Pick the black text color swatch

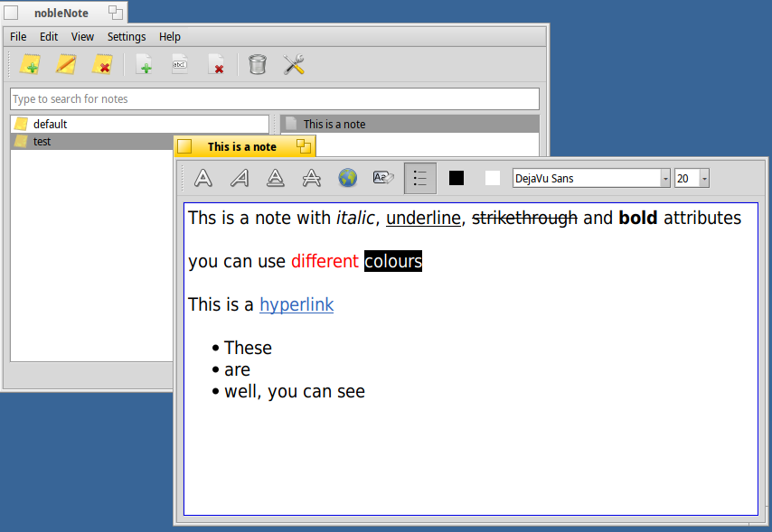coord(457,178)
